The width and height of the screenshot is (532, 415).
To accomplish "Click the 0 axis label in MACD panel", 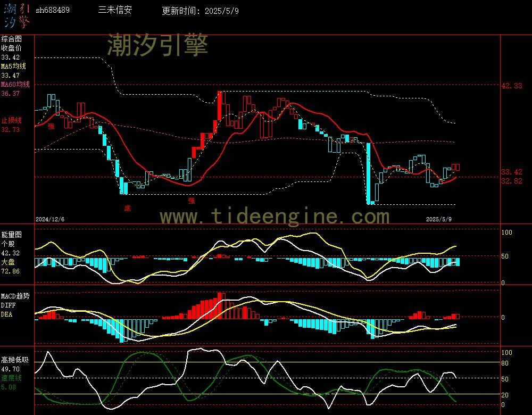I will click(x=503, y=318).
